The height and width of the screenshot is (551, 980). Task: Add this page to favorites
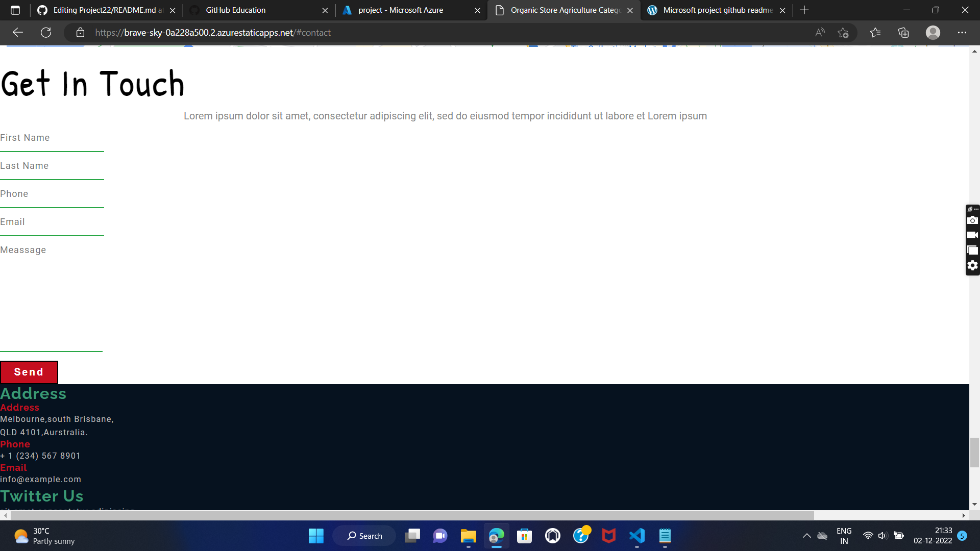tap(843, 33)
